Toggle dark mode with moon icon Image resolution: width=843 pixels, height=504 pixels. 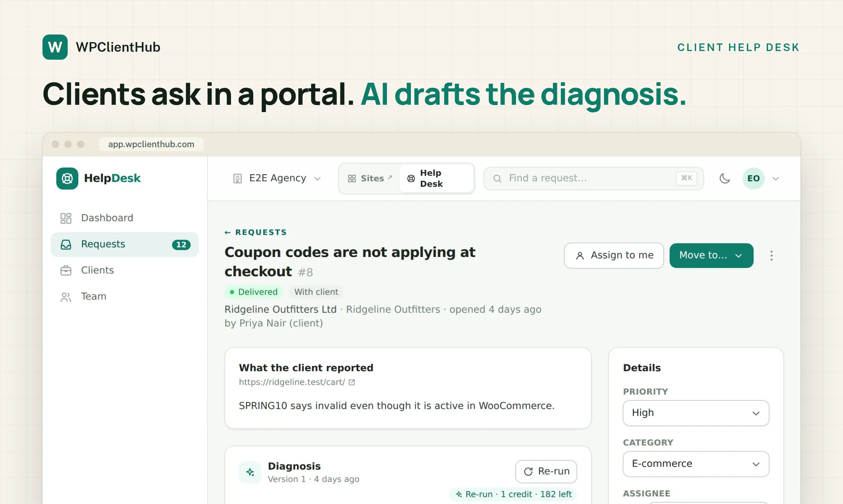pyautogui.click(x=725, y=178)
